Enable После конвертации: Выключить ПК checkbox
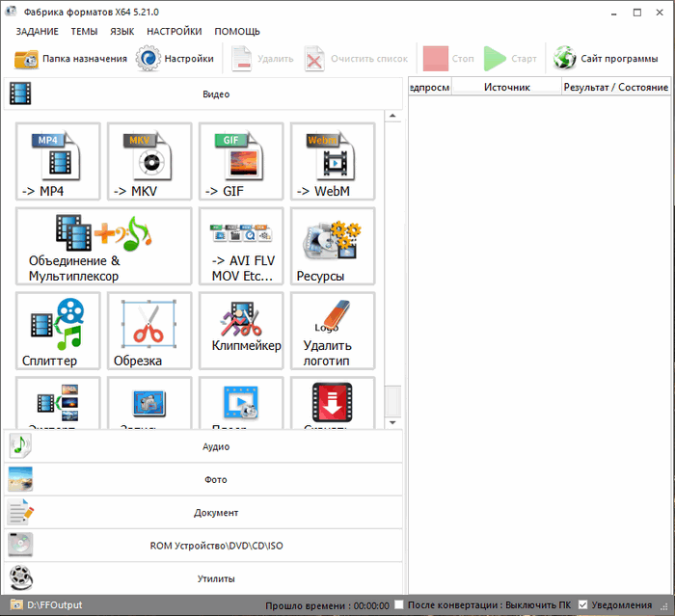The width and height of the screenshot is (675, 616). (x=399, y=604)
